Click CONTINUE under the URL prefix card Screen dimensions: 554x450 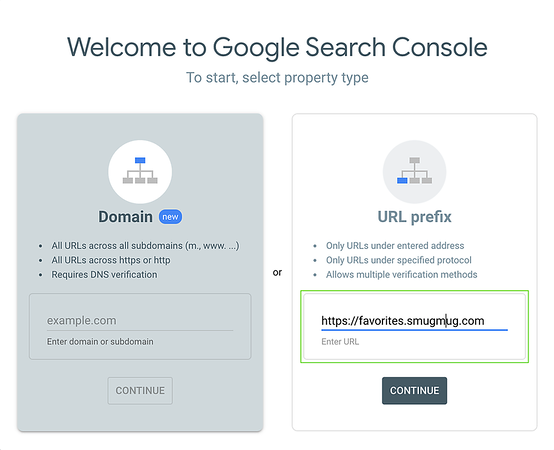[414, 391]
